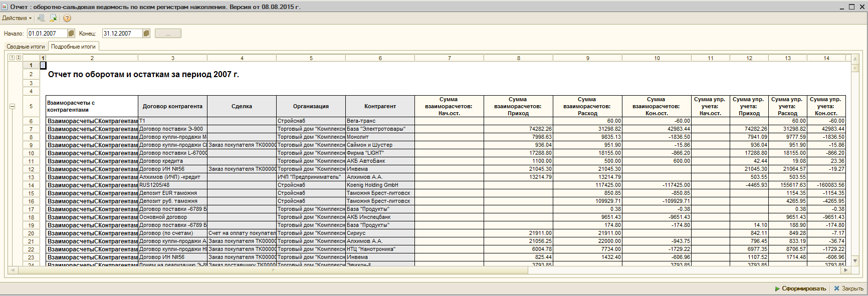
Task: Click the horizontal scrollbar left arrow
Action: 14,270
